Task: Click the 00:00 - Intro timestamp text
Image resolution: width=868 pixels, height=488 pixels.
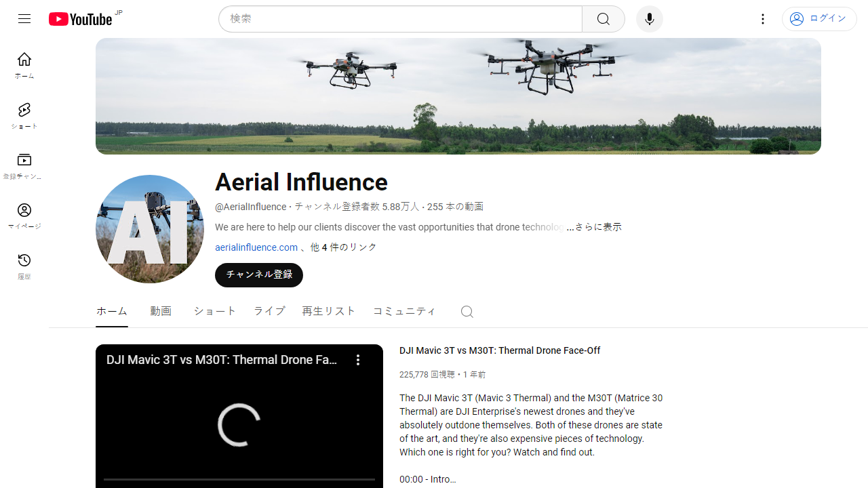Action: pyautogui.click(x=427, y=479)
